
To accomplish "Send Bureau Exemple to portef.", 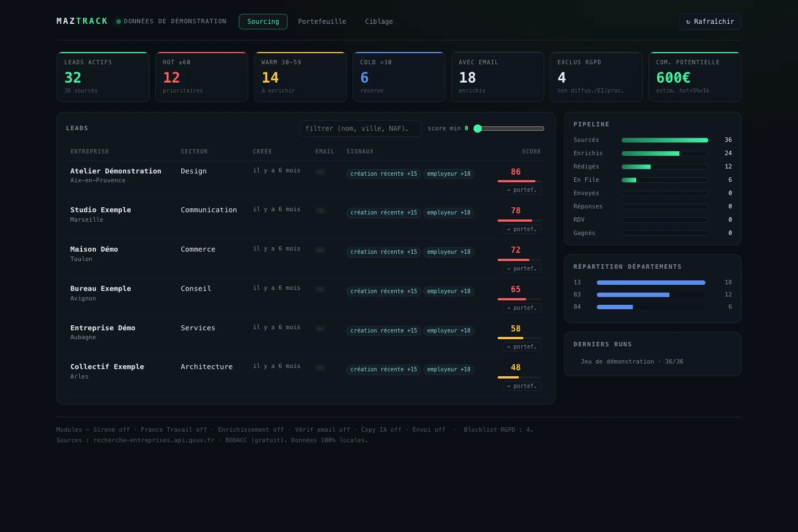I will [522, 308].
